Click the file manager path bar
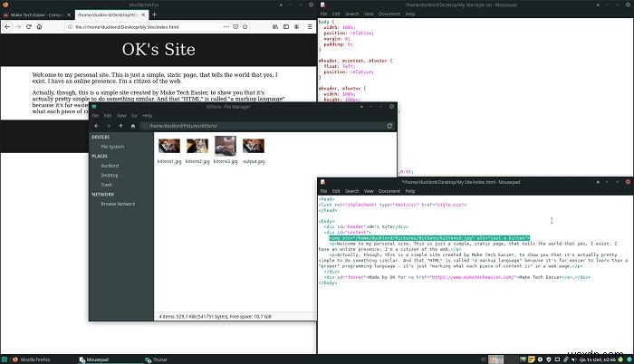The width and height of the screenshot is (634, 364). coord(262,126)
